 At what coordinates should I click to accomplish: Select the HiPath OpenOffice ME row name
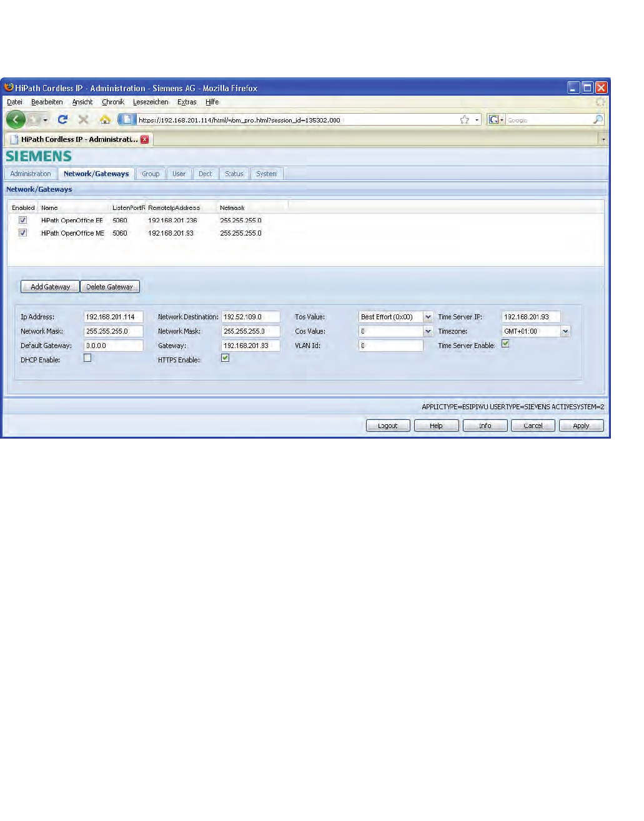(x=72, y=233)
